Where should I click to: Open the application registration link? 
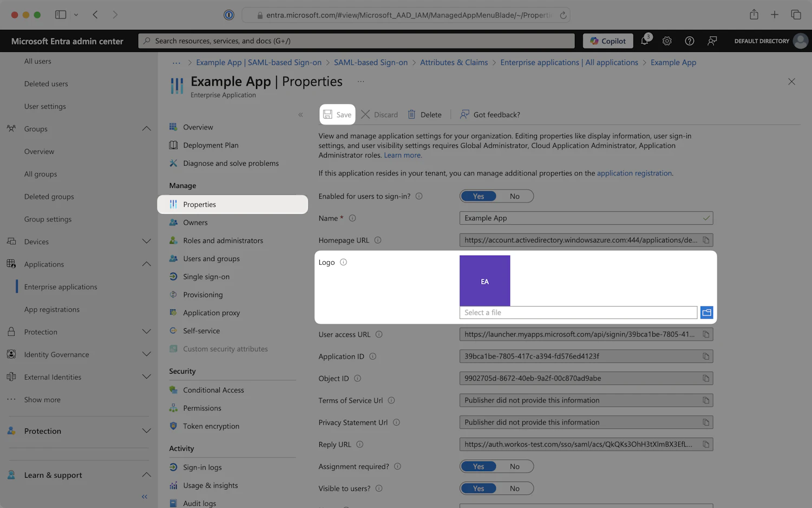tap(634, 173)
